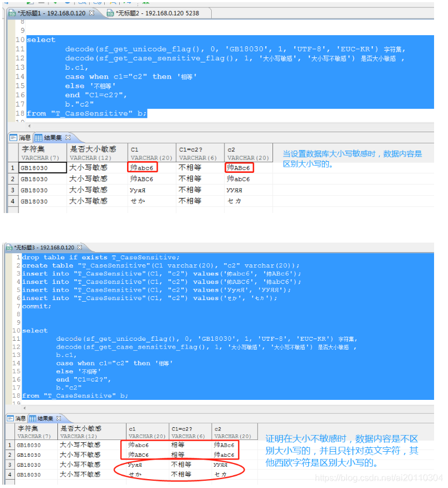The height and width of the screenshot is (488, 448).
Task: Click the 字符集 VARCHAR(7) header in 无标题1 results
Action: 42,153
